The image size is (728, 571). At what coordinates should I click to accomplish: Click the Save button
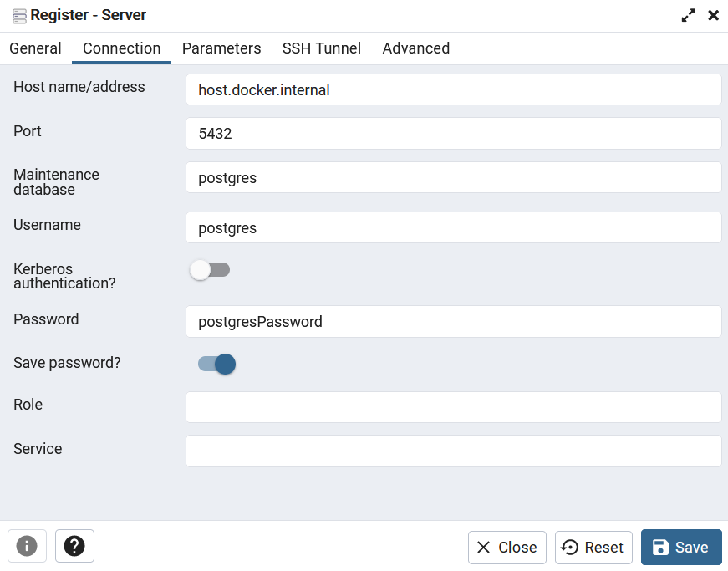(681, 548)
